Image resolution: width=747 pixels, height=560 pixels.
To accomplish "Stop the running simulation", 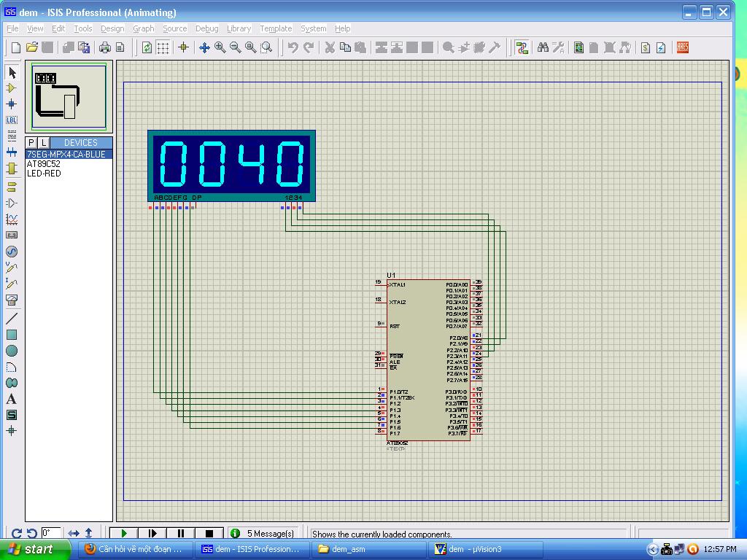I will tap(209, 534).
